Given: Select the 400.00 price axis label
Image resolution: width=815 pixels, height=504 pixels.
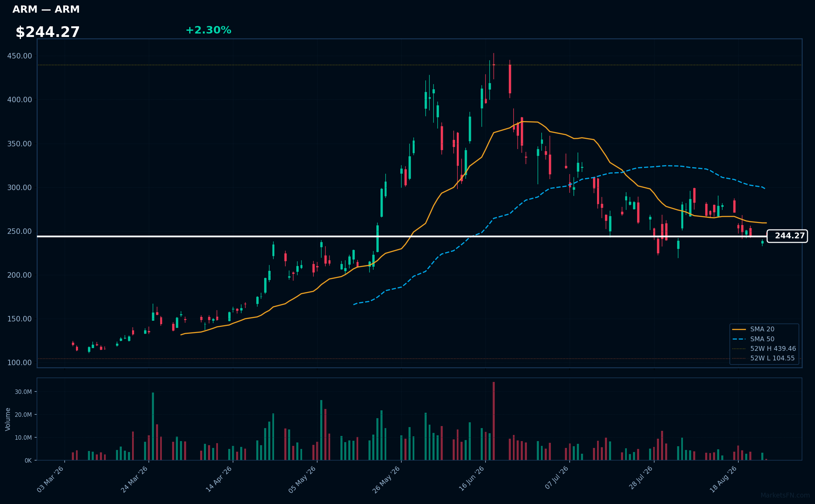Looking at the screenshot, I should [x=20, y=100].
